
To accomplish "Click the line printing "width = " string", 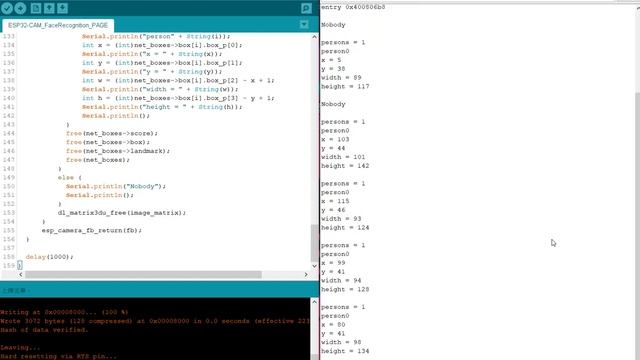I will [x=160, y=89].
